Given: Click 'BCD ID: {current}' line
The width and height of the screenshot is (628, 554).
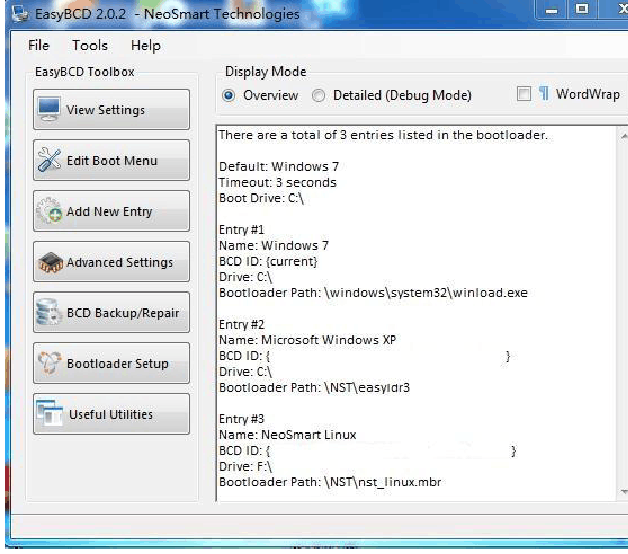Looking at the screenshot, I should click(x=268, y=261).
